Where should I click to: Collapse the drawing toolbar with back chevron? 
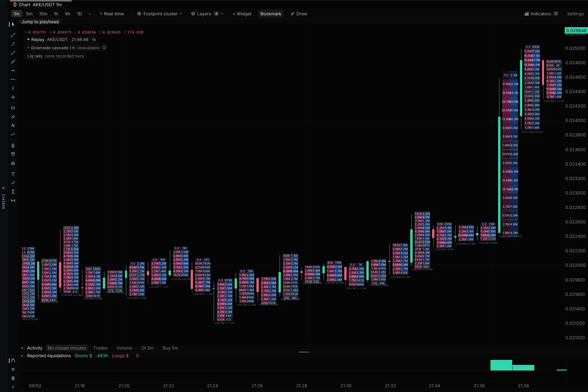[x=13, y=387]
